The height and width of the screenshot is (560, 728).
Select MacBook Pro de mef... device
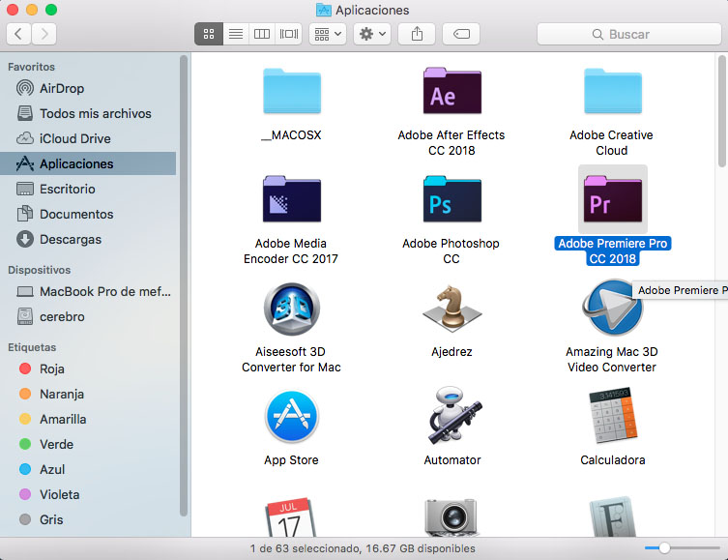(88, 292)
